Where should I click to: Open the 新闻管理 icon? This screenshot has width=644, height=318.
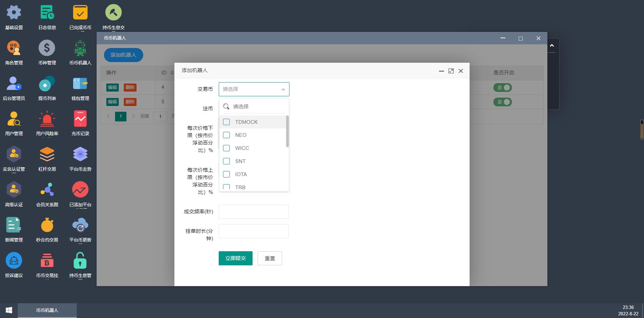pyautogui.click(x=14, y=225)
